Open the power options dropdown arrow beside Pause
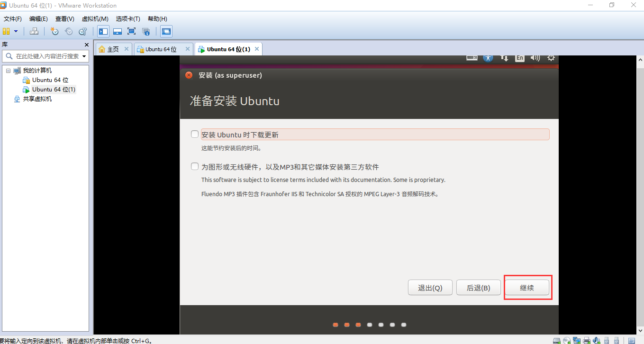Image resolution: width=644 pixels, height=344 pixels. 16,31
